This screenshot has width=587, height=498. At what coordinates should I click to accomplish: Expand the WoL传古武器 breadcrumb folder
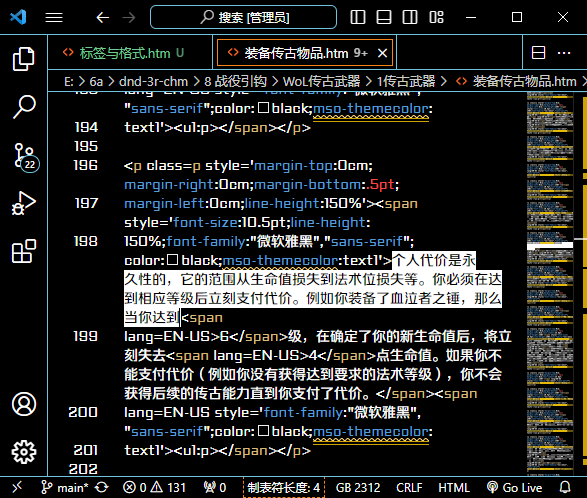[321, 81]
